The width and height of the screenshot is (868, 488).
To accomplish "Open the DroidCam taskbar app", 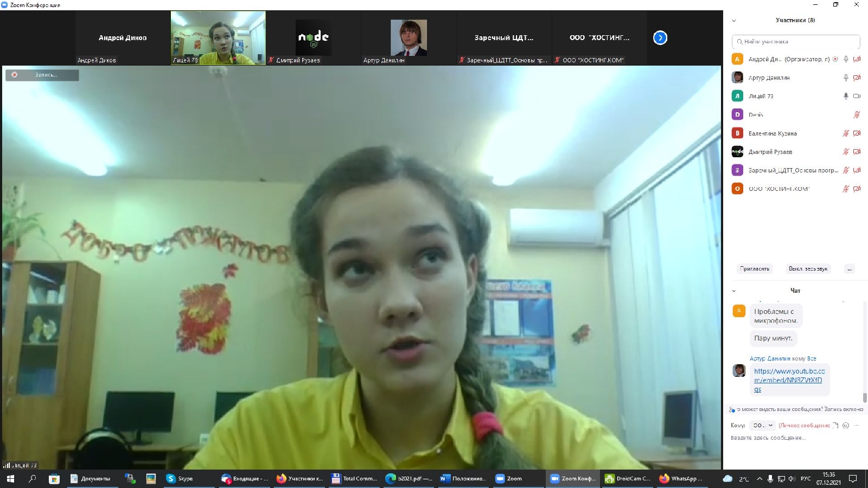I will (627, 478).
